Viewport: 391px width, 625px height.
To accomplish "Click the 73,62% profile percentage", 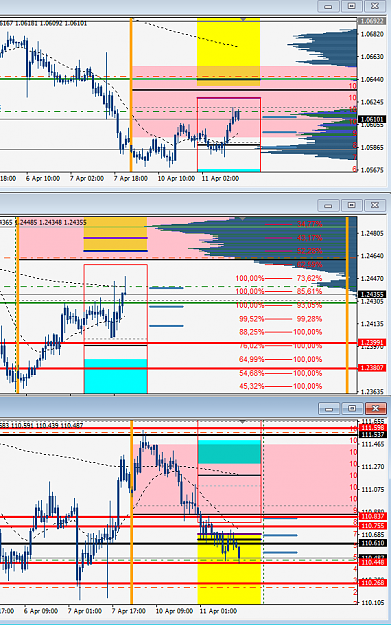I will tap(309, 278).
